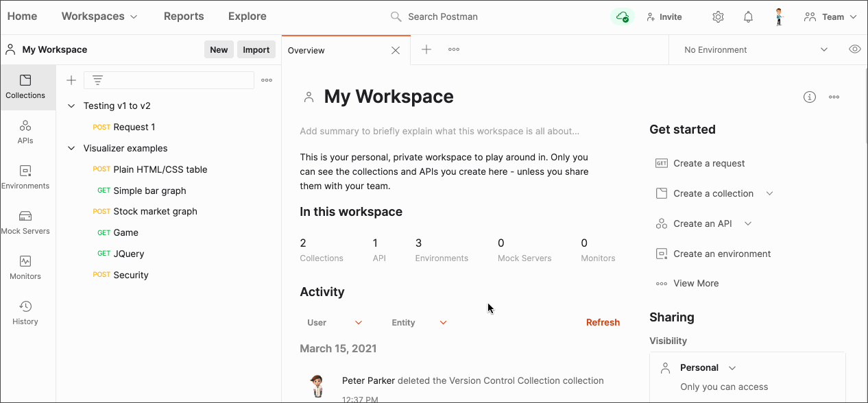This screenshot has height=403, width=868.
Task: Click the plus icon to create a collection
Action: click(x=71, y=80)
